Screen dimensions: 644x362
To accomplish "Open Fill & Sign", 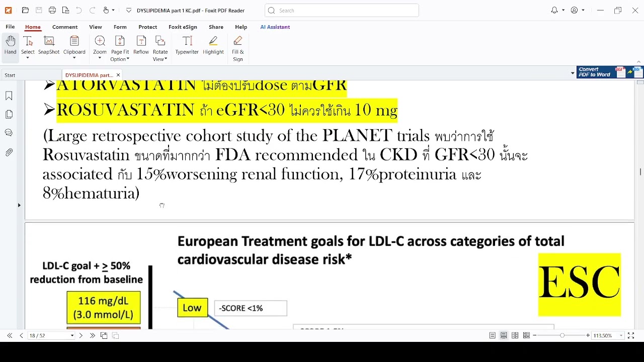I will 238,48.
